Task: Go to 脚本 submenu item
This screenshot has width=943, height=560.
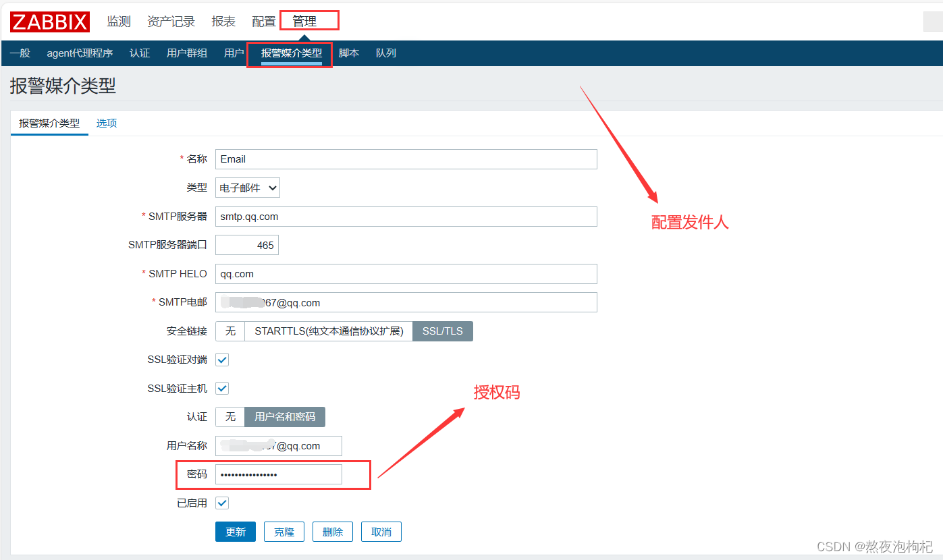Action: point(349,53)
